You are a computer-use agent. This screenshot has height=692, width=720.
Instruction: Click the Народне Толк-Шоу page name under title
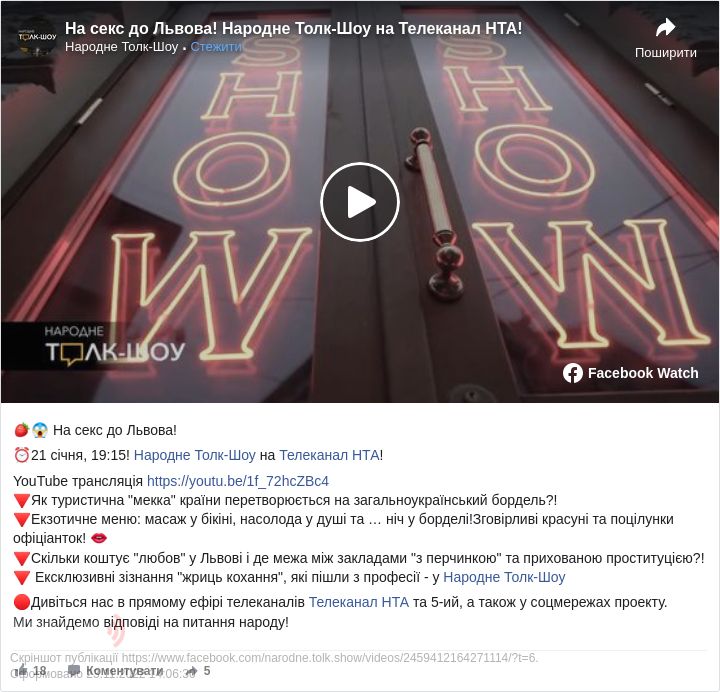(x=121, y=47)
